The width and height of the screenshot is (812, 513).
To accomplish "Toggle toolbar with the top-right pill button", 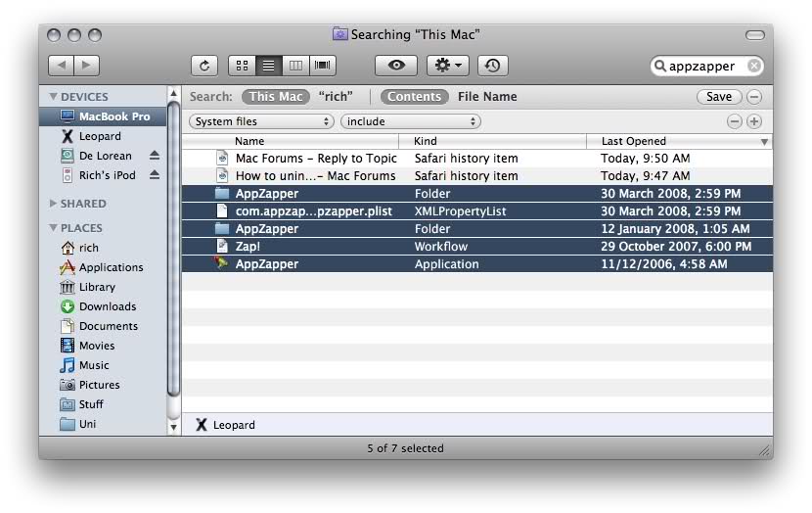I will coord(755,34).
